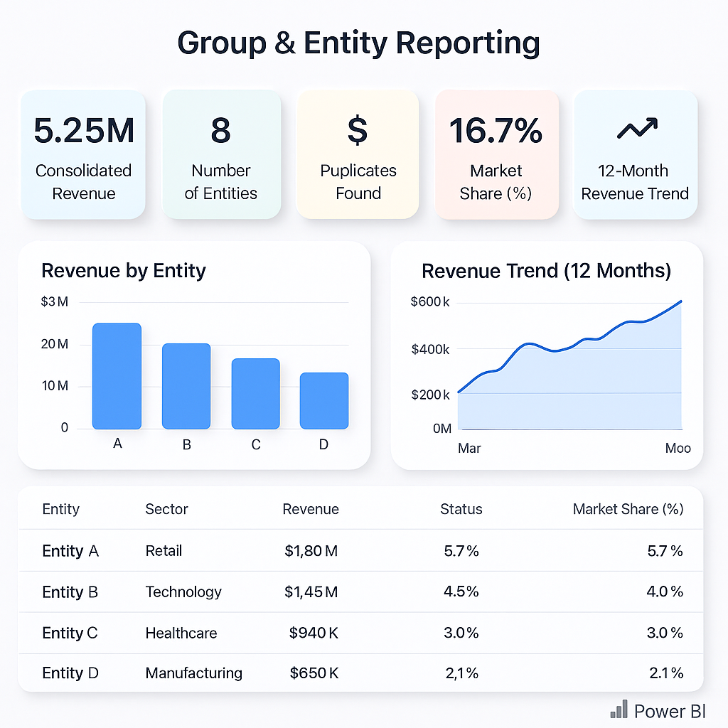Screen dimensions: 728x728
Task: Sort by the Status column header
Action: click(461, 509)
